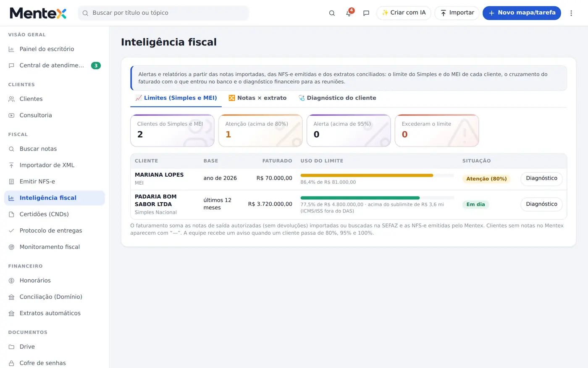Click the R$ 3.720.000,00 faturado value

pyautogui.click(x=270, y=204)
